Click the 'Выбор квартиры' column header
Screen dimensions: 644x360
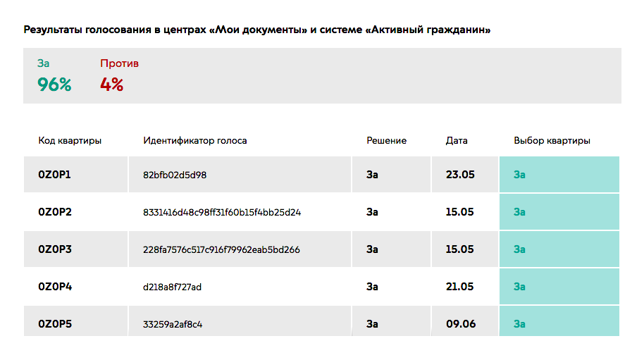pyautogui.click(x=552, y=140)
